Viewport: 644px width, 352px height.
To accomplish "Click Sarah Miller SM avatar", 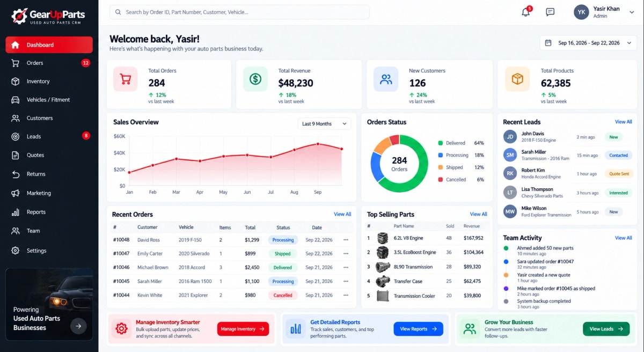I will coord(510,155).
